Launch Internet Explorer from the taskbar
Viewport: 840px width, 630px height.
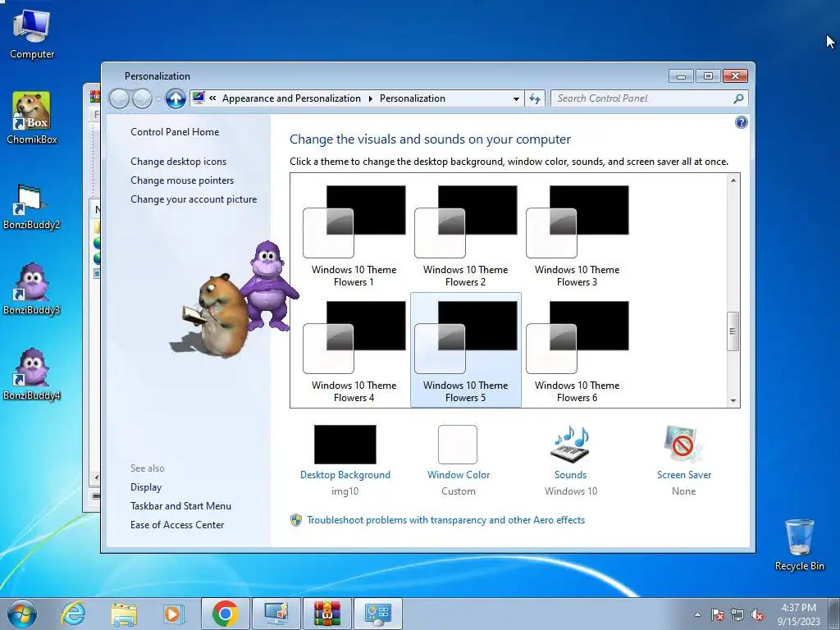pyautogui.click(x=72, y=614)
